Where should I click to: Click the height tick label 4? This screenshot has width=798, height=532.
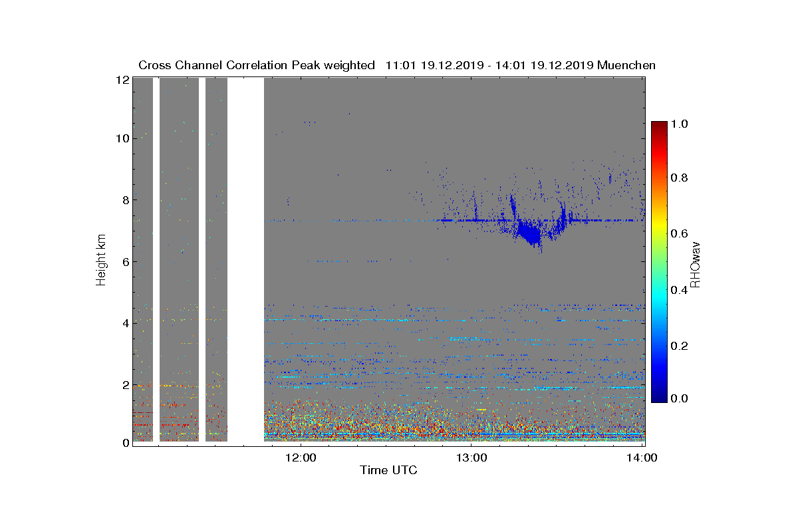tap(125, 323)
